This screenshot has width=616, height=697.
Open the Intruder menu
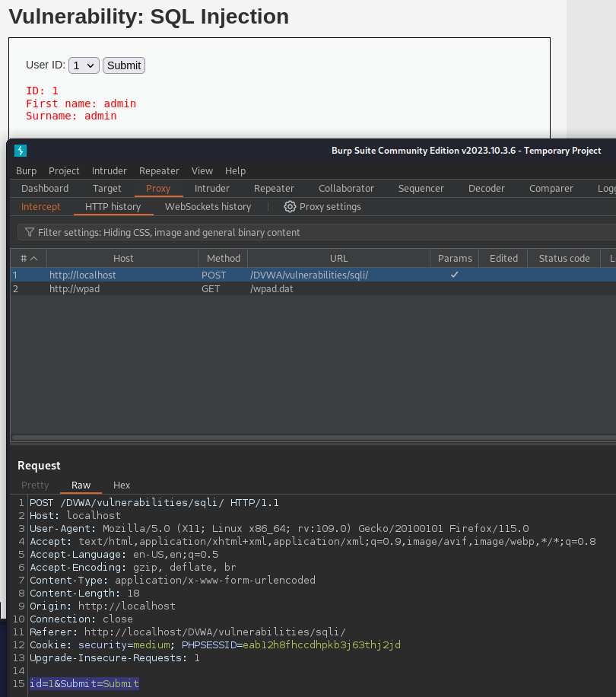click(110, 170)
